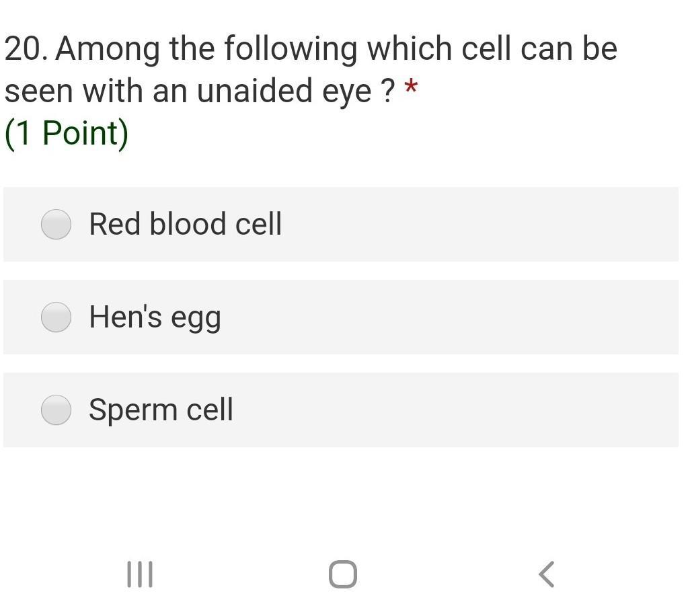The height and width of the screenshot is (616, 690).
Task: Click the "Hen's egg" answer label
Action: click(x=155, y=317)
